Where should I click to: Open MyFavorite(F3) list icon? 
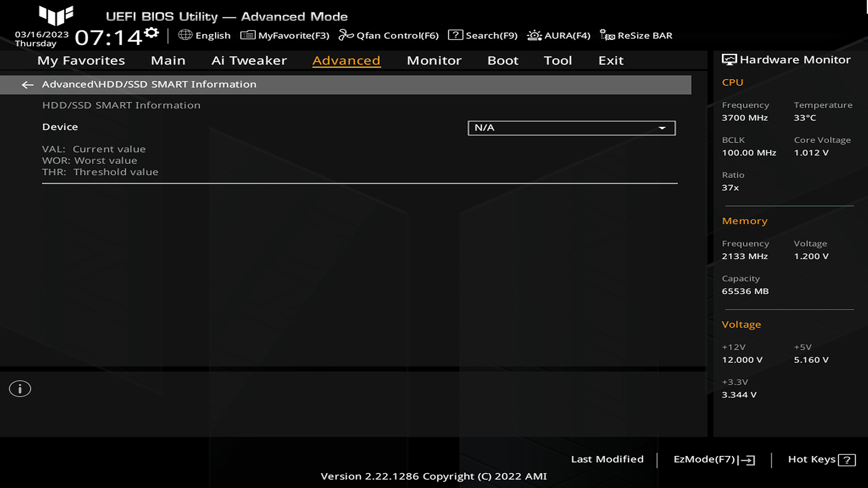pos(248,35)
